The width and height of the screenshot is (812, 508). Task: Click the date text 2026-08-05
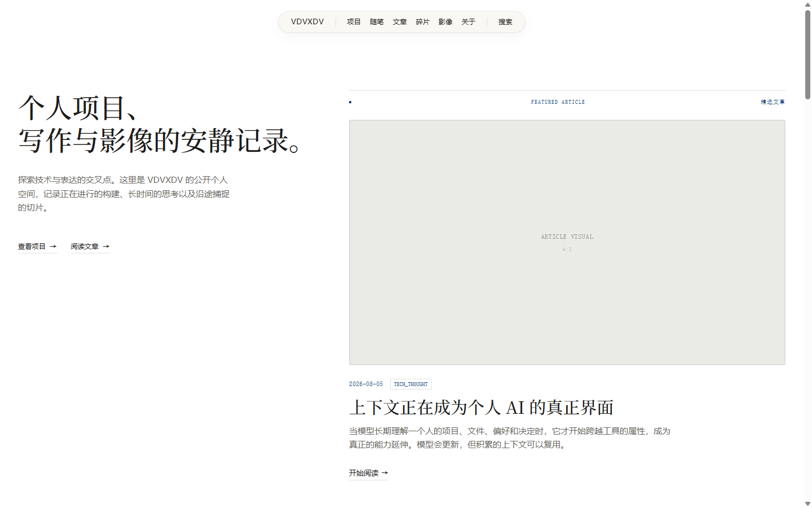coord(366,384)
